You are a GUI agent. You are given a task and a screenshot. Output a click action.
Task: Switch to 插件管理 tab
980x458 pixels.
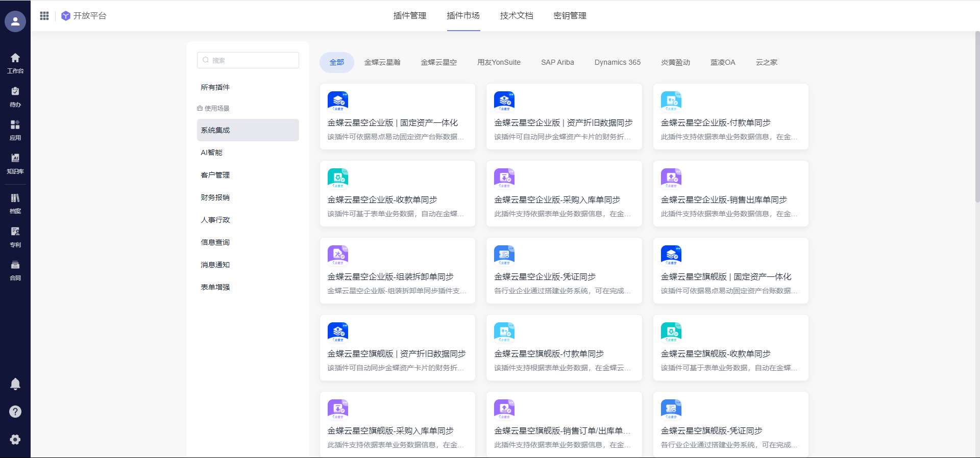point(409,16)
